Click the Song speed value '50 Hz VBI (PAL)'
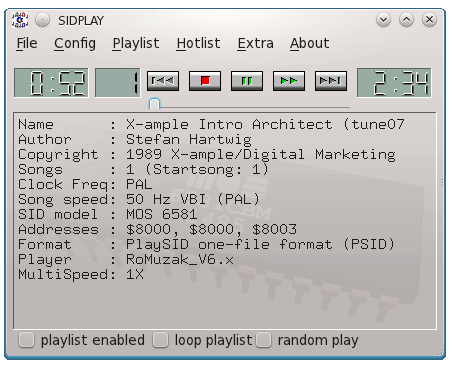This screenshot has width=454, height=367. tap(193, 199)
